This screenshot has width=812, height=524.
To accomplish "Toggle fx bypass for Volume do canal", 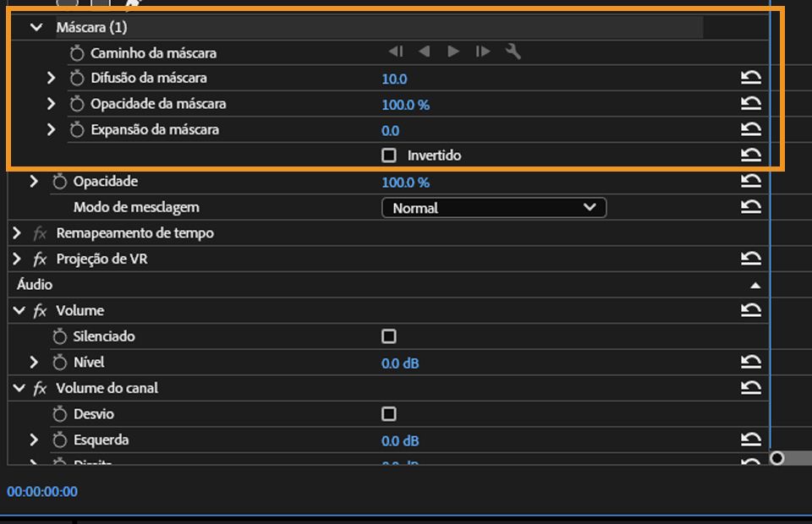I will 40,389.
